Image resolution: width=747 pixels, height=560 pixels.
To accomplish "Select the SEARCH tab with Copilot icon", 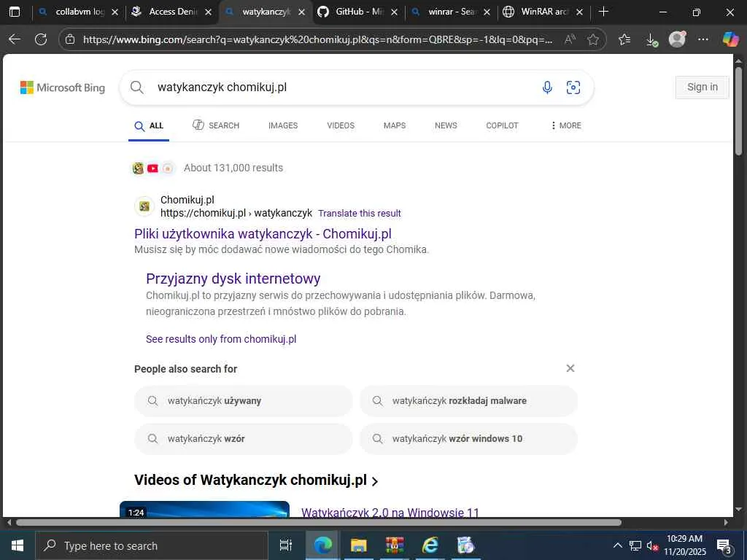I will (216, 125).
